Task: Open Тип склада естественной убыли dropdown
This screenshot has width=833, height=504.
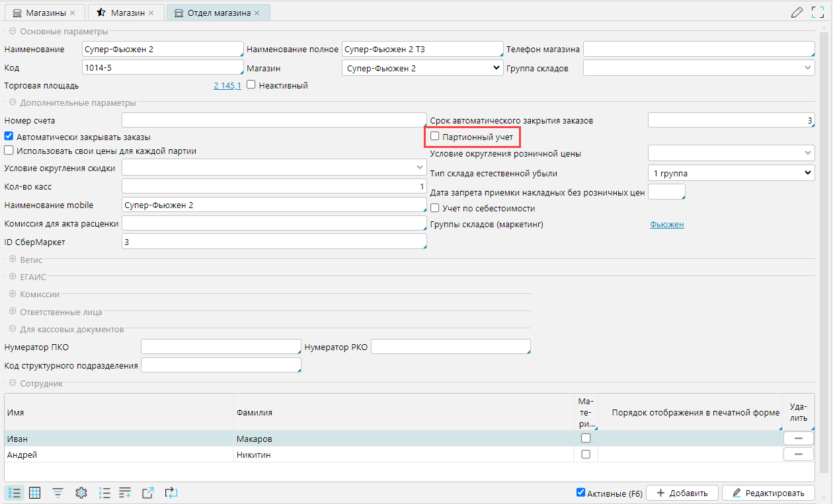Action: [731, 173]
